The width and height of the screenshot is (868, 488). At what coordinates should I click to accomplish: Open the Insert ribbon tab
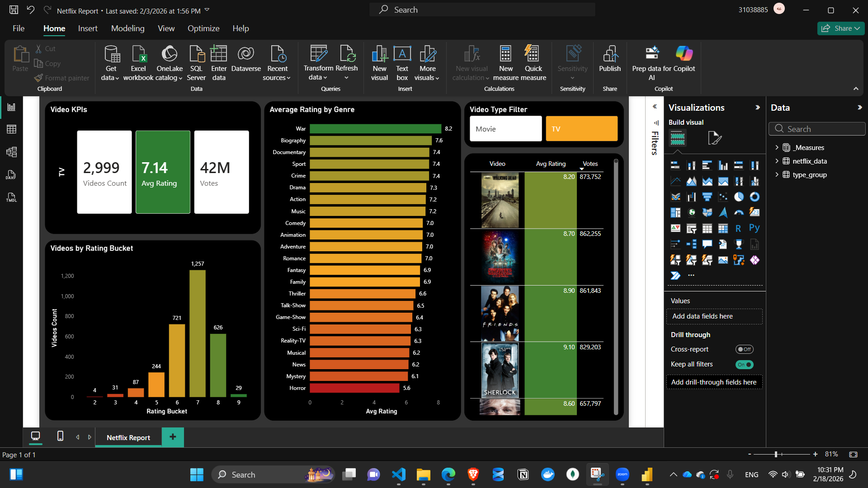88,28
